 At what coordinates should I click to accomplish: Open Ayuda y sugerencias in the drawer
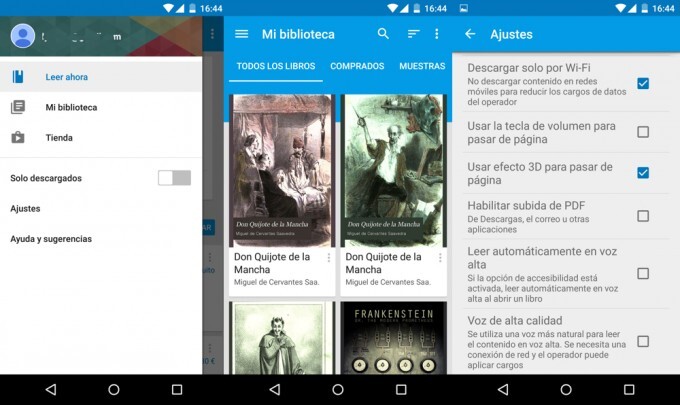click(51, 239)
